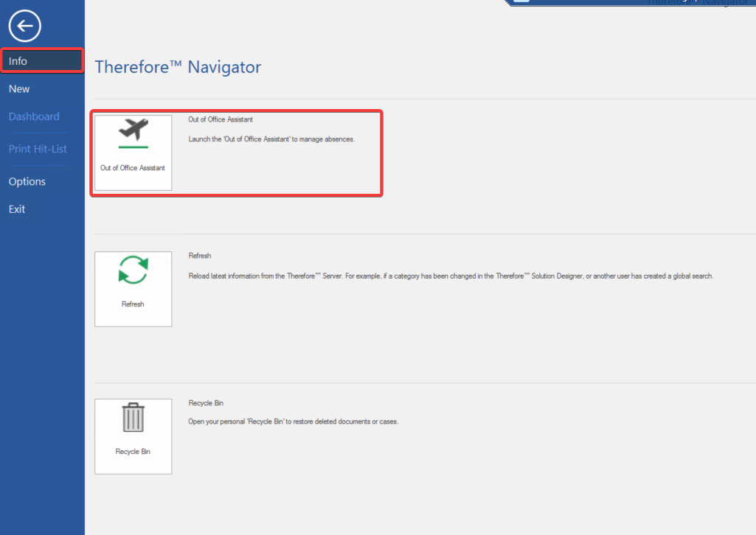Select the Info menu item

click(x=42, y=61)
